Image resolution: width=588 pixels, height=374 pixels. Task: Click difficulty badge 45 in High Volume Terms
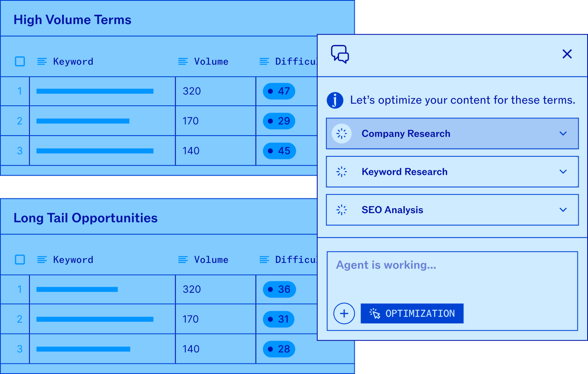click(279, 151)
